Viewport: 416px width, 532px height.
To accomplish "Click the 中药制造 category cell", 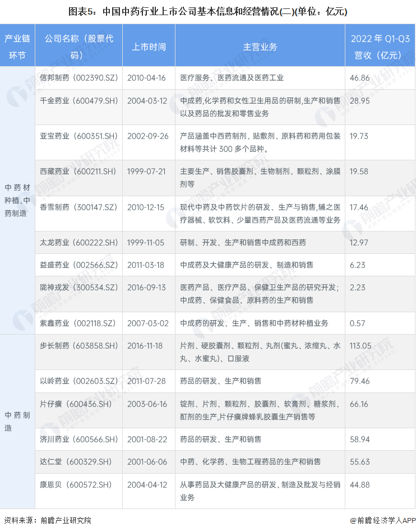I will 17,421.
